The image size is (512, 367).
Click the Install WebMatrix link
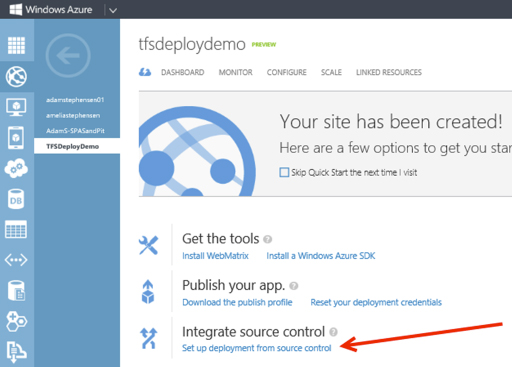215,256
